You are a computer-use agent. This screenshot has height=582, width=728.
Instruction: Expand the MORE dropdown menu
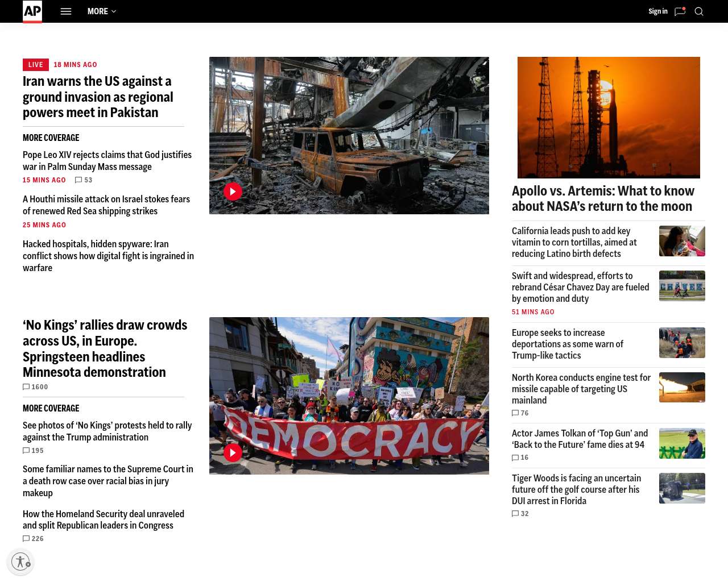pos(102,11)
